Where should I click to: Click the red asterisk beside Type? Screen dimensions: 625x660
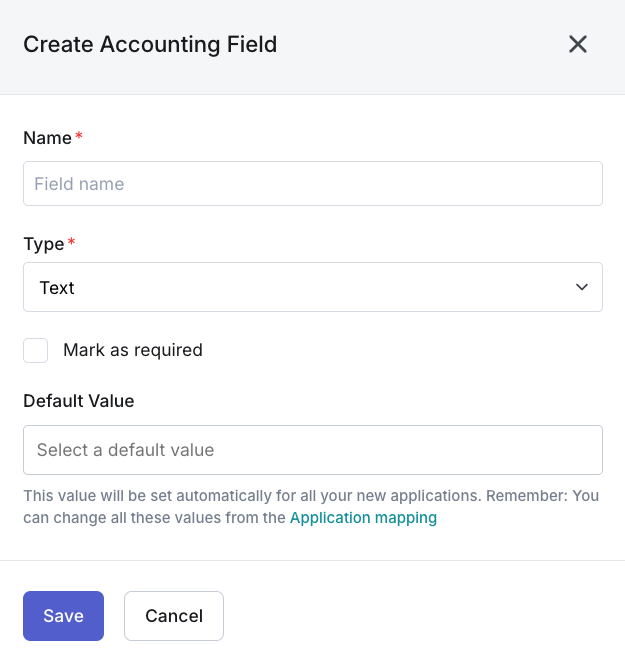(x=71, y=243)
